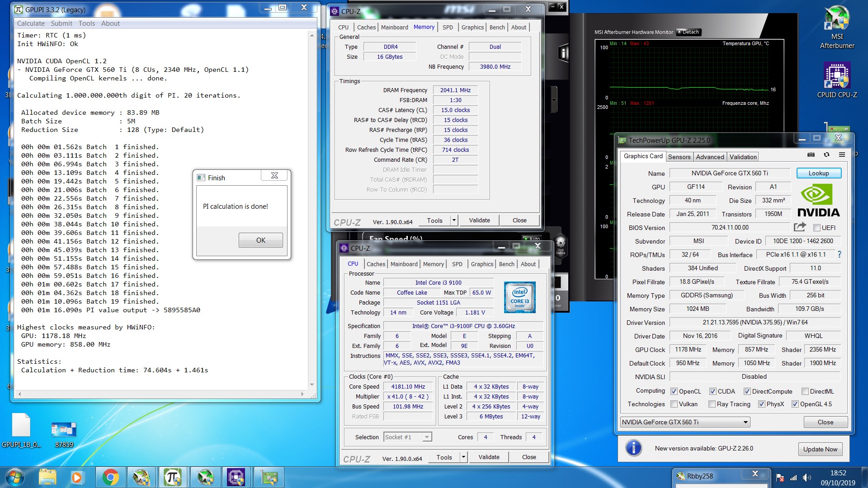The height and width of the screenshot is (488, 868).
Task: Click the Close button in GPU-Z bottom
Action: coord(825,422)
